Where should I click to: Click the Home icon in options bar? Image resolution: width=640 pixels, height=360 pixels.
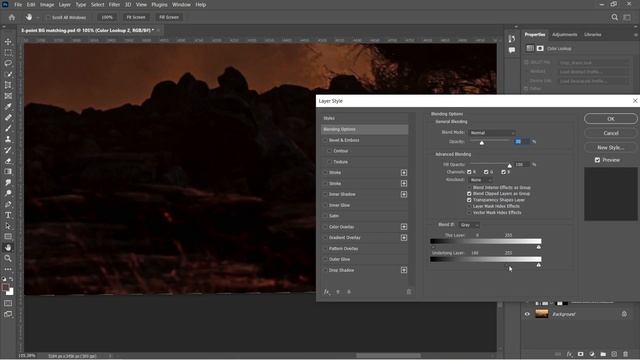point(12,17)
